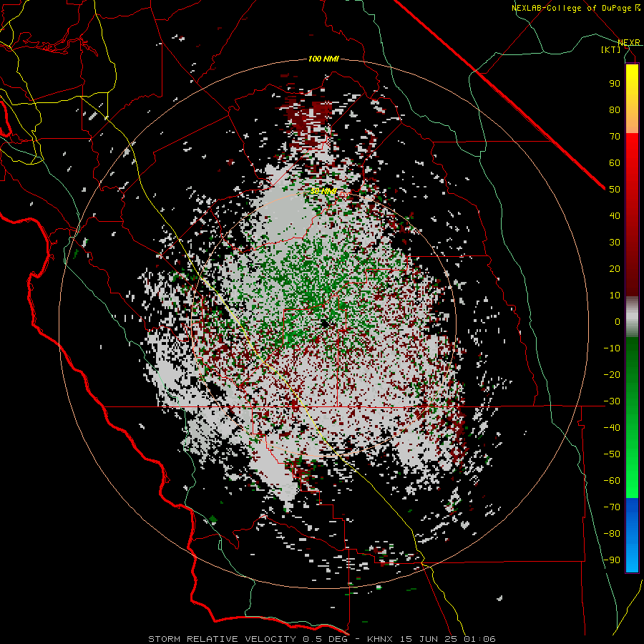Click the 70 value on the velocity scale
Viewport: 644px width, 644px height.
(615, 137)
